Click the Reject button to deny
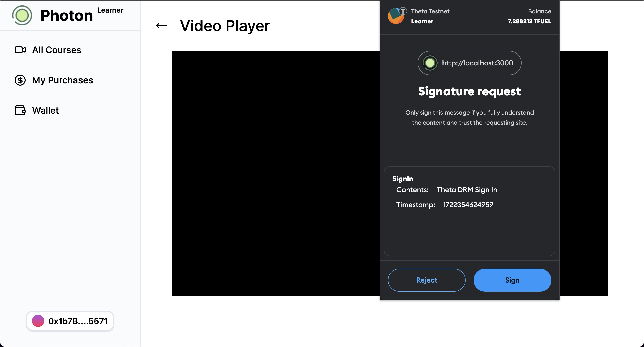The width and height of the screenshot is (644, 347). [427, 280]
